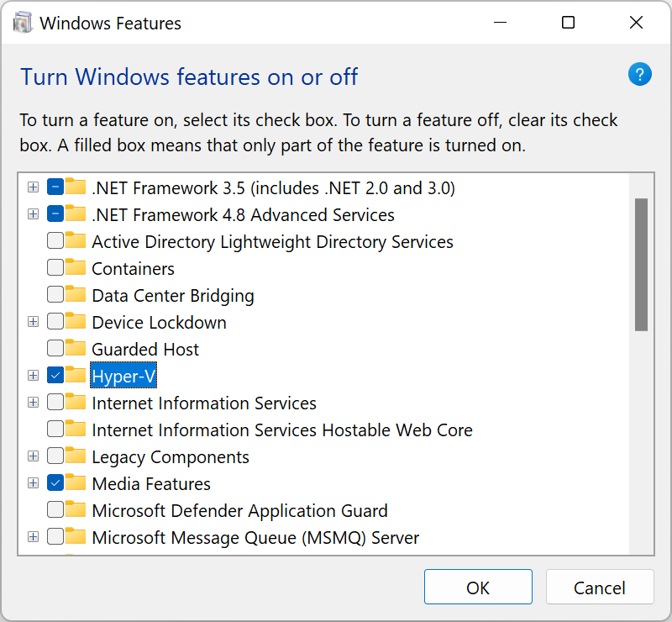Viewport: 672px width, 622px height.
Task: Disable the Media Features checkbox
Action: pyautogui.click(x=55, y=483)
